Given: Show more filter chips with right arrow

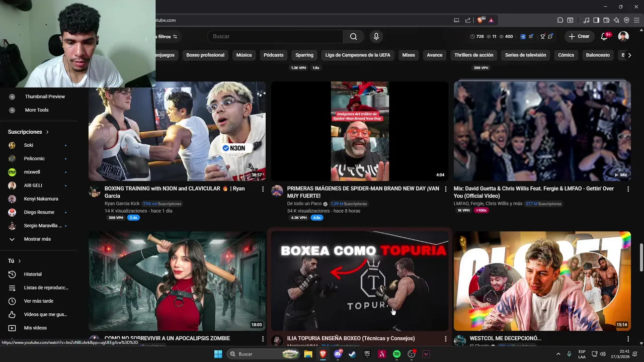Looking at the screenshot, I should point(629,55).
